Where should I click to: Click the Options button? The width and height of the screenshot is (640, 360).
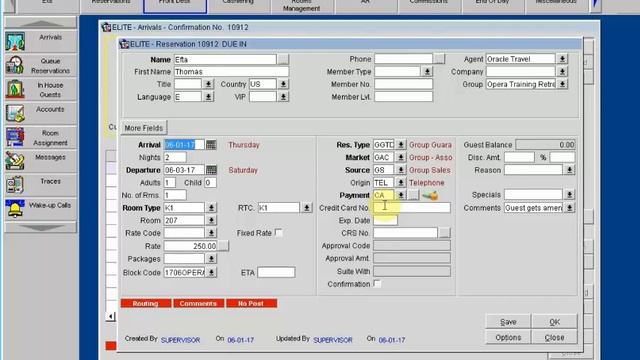click(x=508, y=337)
